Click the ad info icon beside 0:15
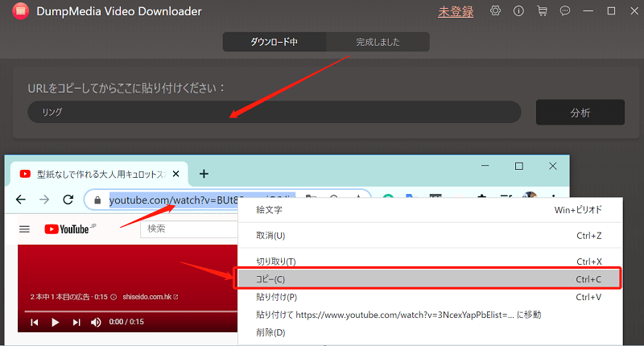Screen dimensions: 644x346 tap(114, 297)
